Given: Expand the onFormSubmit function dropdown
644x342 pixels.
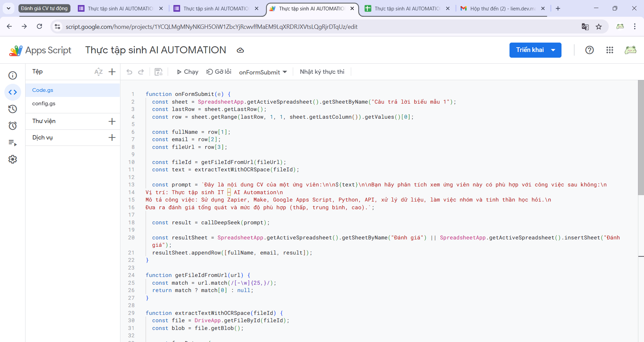Looking at the screenshot, I should tap(263, 72).
